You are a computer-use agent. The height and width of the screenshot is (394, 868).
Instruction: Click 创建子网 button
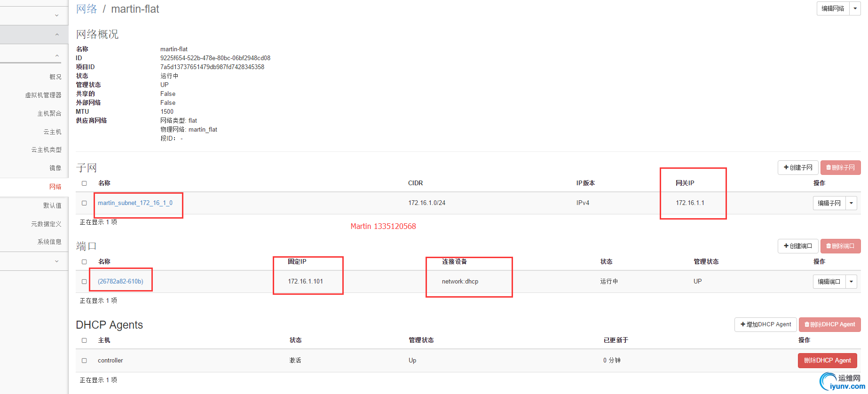(798, 167)
